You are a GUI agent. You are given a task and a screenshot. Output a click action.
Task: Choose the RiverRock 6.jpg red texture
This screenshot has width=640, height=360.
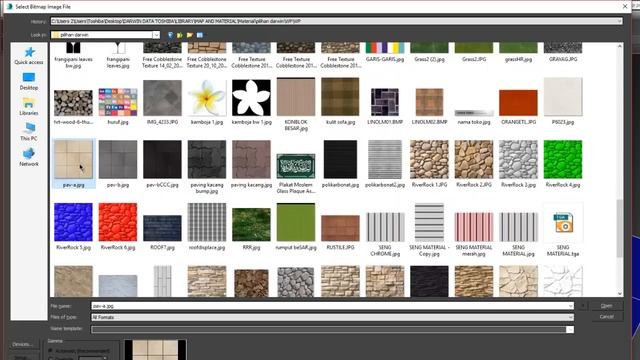[118, 222]
